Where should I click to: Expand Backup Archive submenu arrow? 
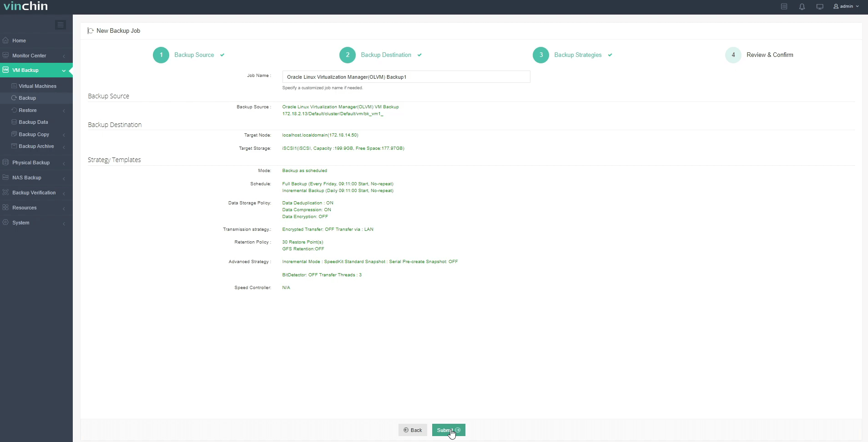[64, 147]
